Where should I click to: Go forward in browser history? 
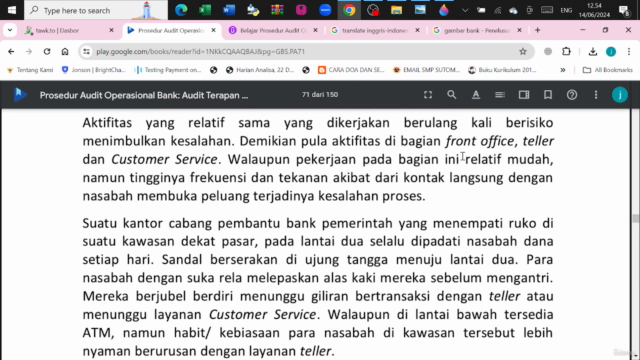pyautogui.click(x=29, y=51)
